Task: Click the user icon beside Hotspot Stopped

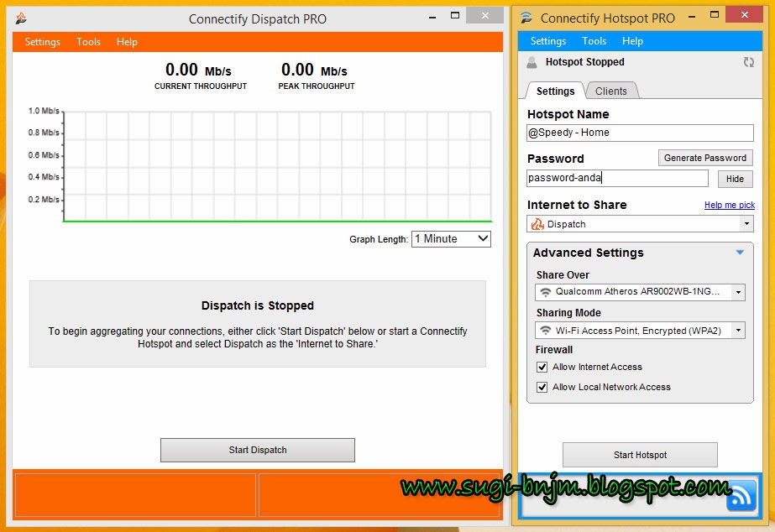Action: point(532,62)
